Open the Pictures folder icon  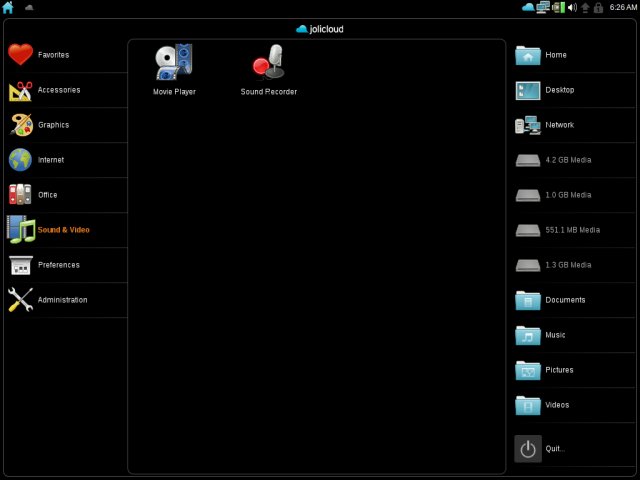point(528,371)
